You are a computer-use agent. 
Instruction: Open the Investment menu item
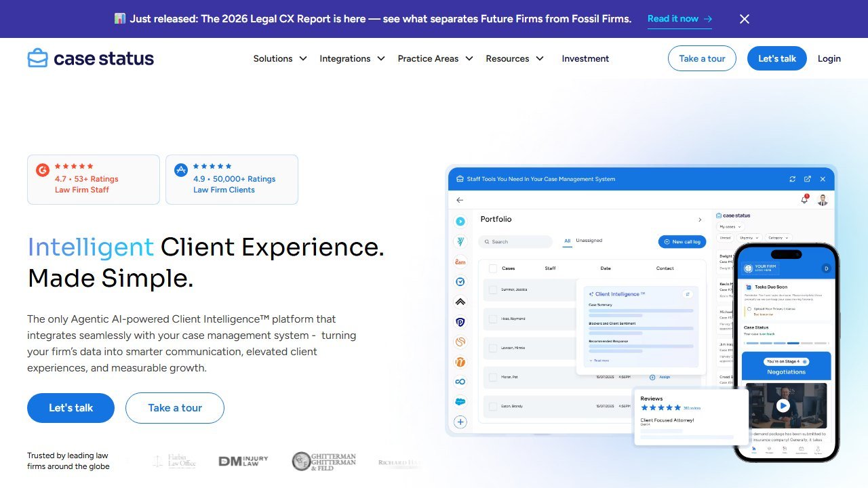[585, 59]
